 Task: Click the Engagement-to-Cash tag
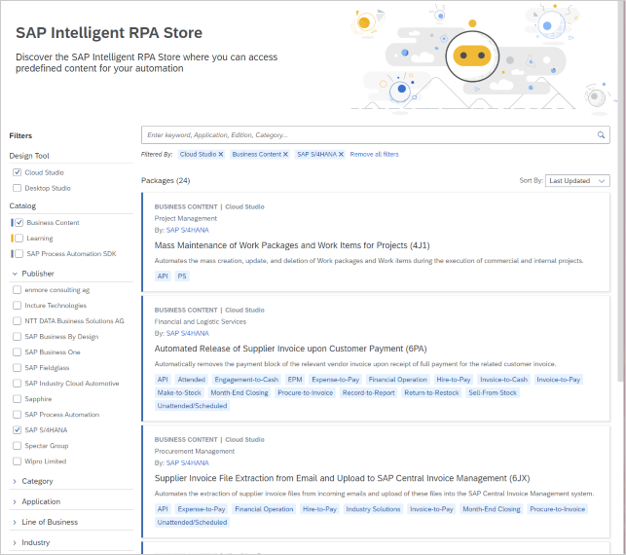coord(246,380)
